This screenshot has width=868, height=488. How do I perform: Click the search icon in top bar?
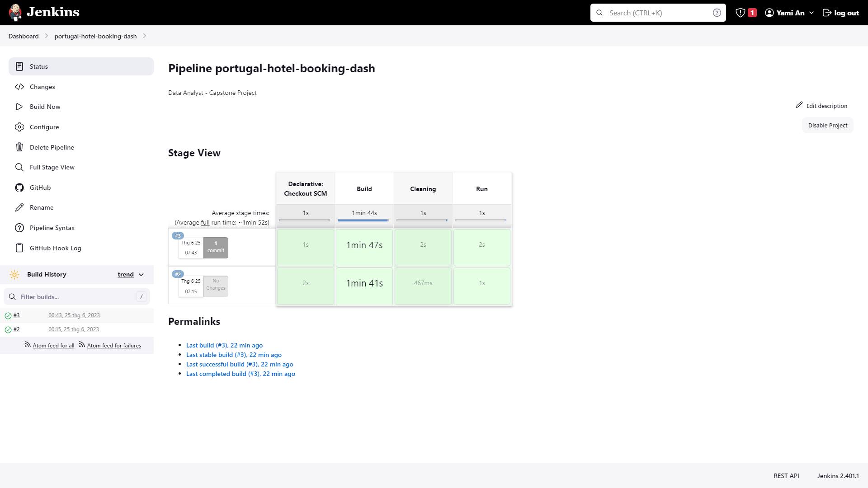[x=600, y=13]
